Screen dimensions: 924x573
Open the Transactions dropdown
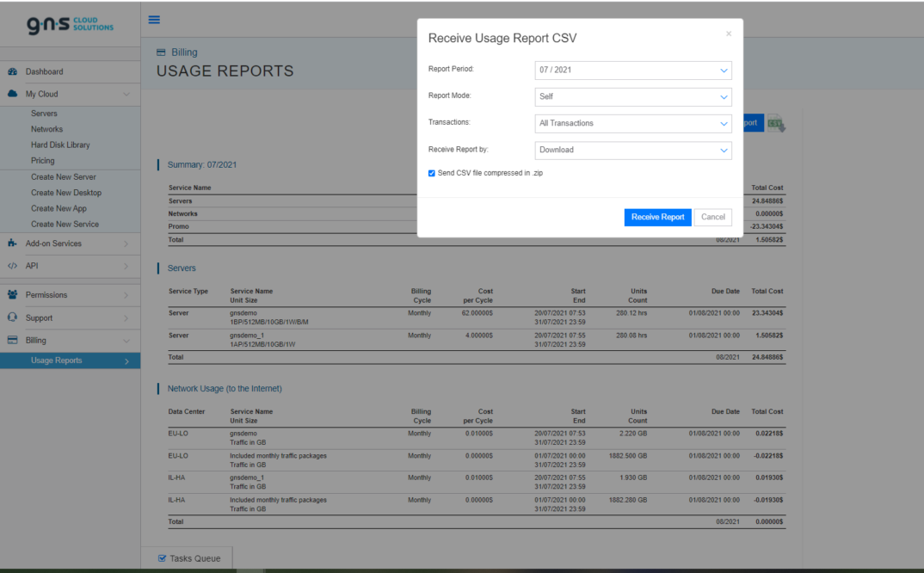click(x=633, y=123)
